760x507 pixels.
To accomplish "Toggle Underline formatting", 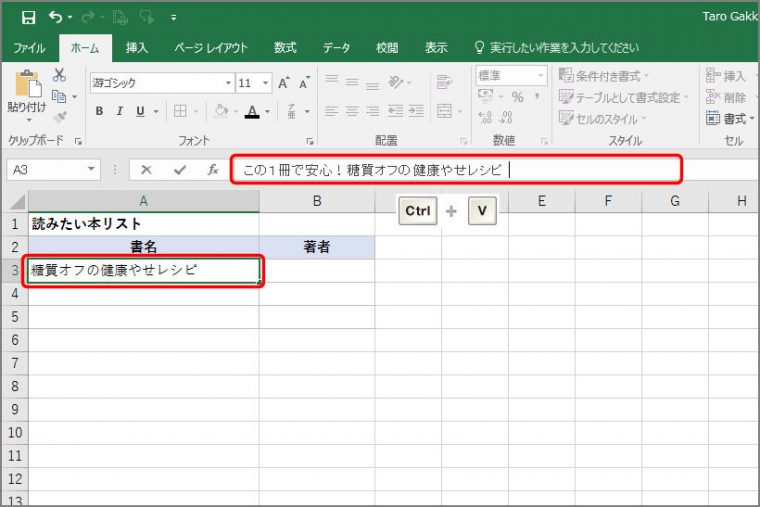I will coord(140,111).
